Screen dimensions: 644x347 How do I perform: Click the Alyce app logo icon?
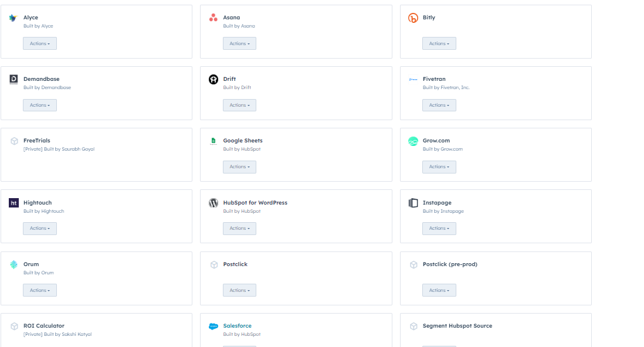pyautogui.click(x=13, y=18)
